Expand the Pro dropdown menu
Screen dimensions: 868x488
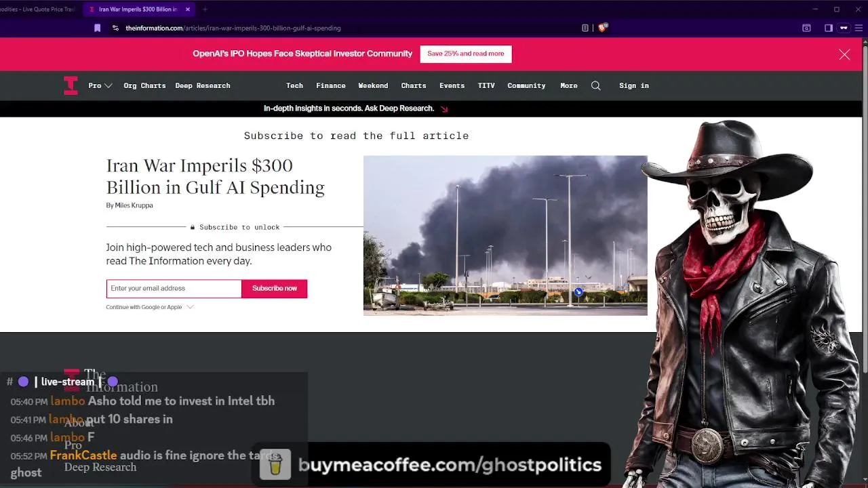coord(100,85)
